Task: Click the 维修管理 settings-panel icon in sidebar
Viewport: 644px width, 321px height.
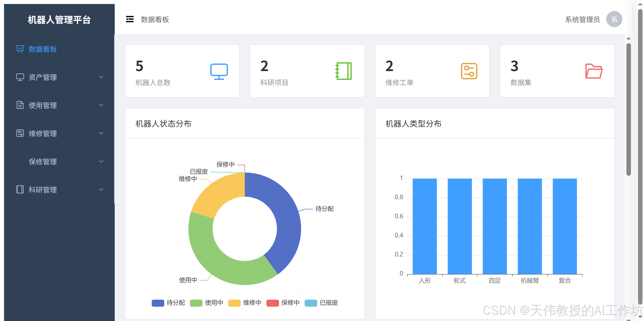Action: pos(20,133)
